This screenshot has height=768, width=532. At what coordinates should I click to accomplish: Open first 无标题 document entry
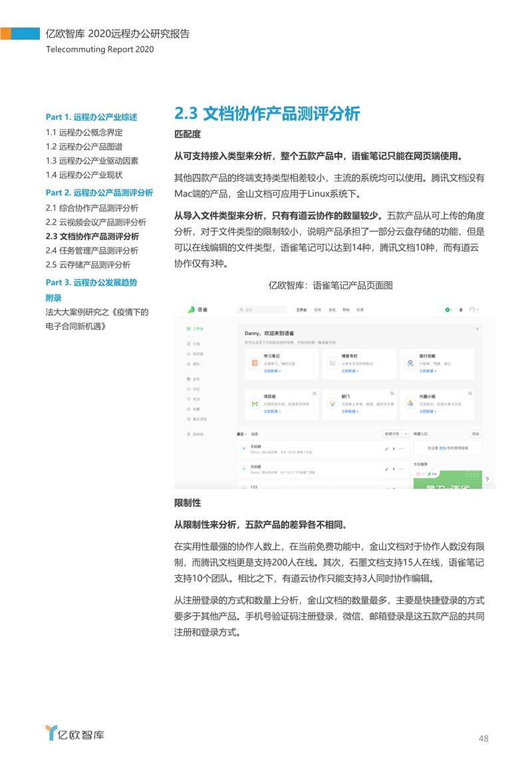tap(323, 449)
